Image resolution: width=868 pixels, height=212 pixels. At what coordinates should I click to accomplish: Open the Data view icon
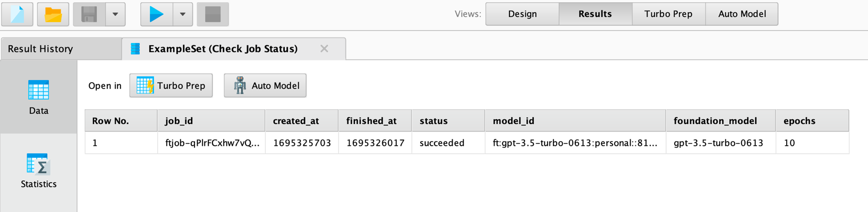coord(38,97)
